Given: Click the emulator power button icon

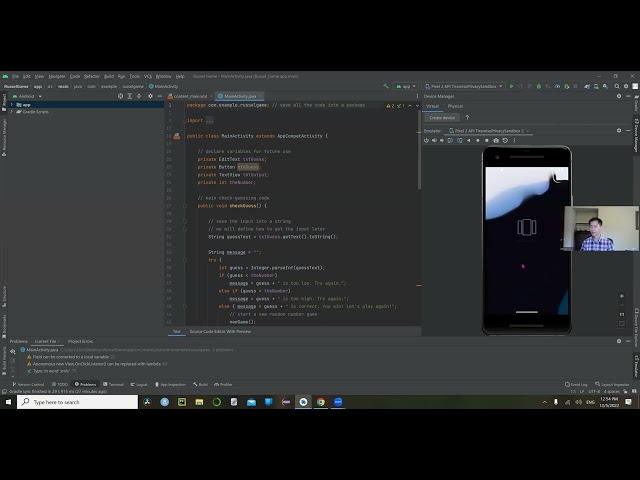Looking at the screenshot, I should [x=426, y=140].
